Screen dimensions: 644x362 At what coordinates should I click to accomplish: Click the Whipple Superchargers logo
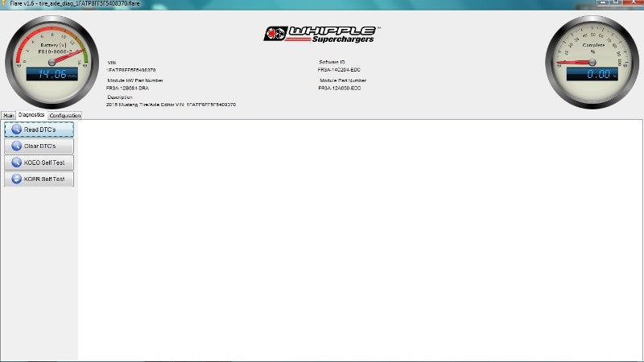[x=320, y=34]
